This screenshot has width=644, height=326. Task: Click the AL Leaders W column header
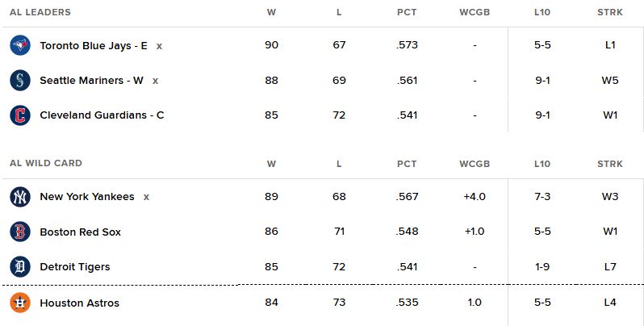[271, 12]
